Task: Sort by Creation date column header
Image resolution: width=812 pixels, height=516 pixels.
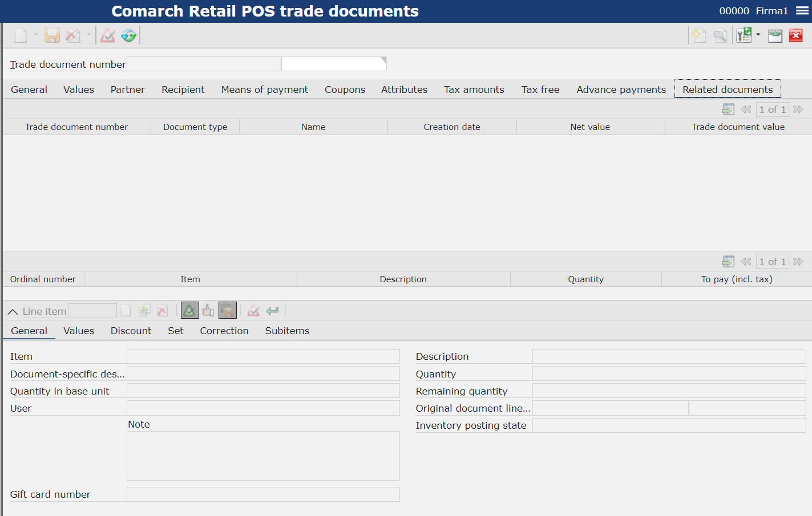Action: coord(452,127)
